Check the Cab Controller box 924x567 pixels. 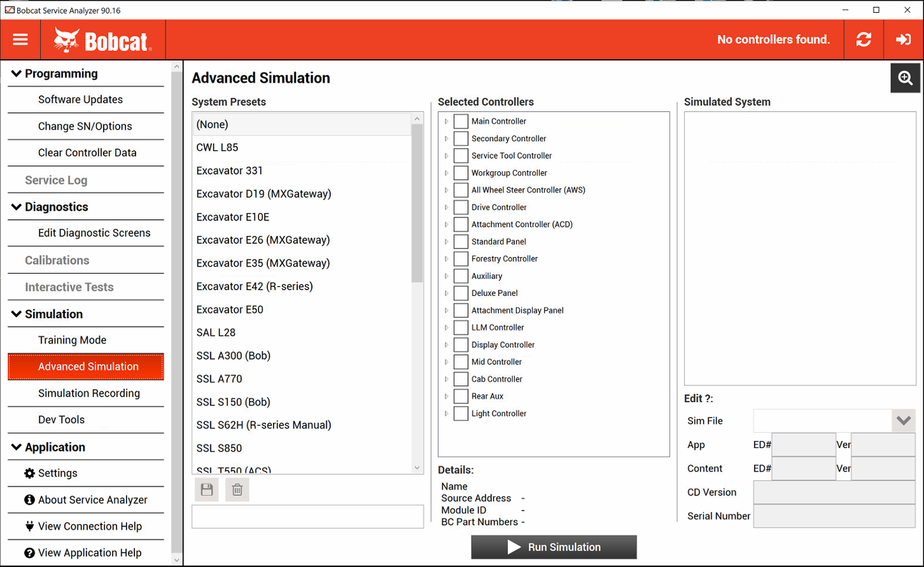tap(461, 379)
